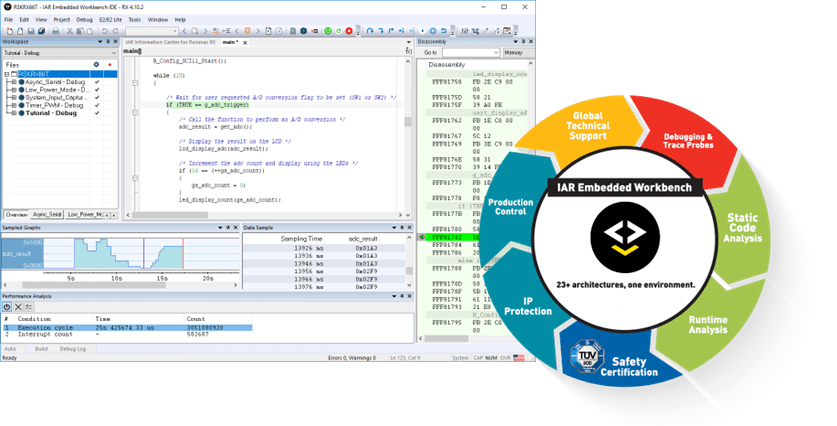Open the editor tab list dropdown arrow
837x426 pixels.
click(409, 42)
